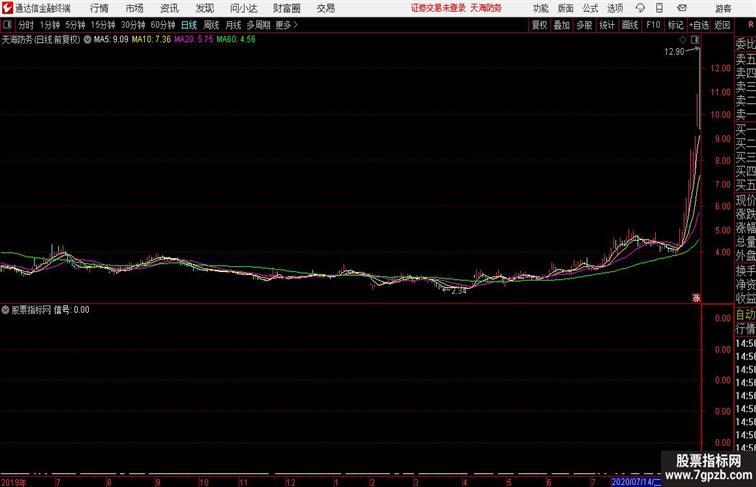Click the red 天海防务 title text

[x=486, y=8]
